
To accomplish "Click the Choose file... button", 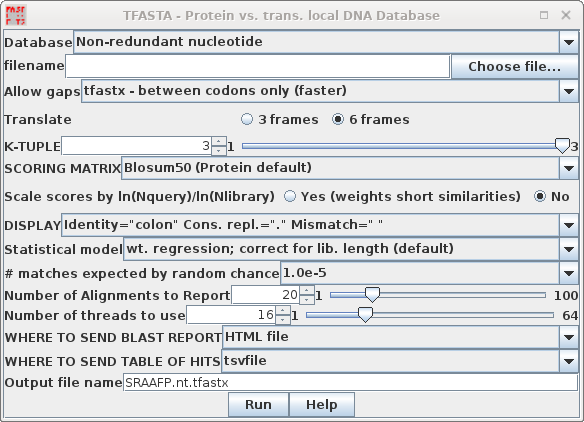I will (x=514, y=66).
